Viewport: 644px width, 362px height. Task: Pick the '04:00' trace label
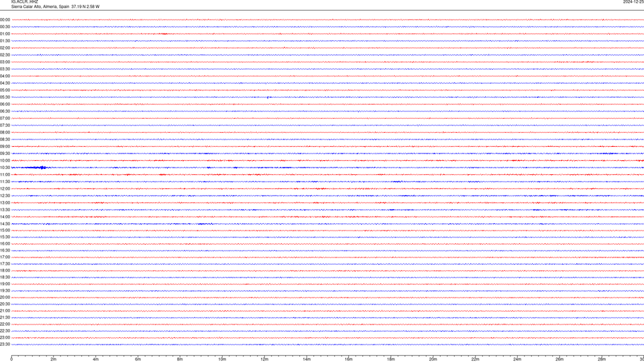pyautogui.click(x=5, y=76)
